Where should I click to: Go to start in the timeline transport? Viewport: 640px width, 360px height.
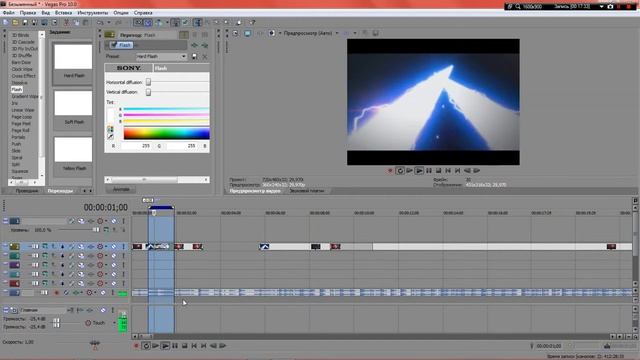pyautogui.click(x=194, y=346)
